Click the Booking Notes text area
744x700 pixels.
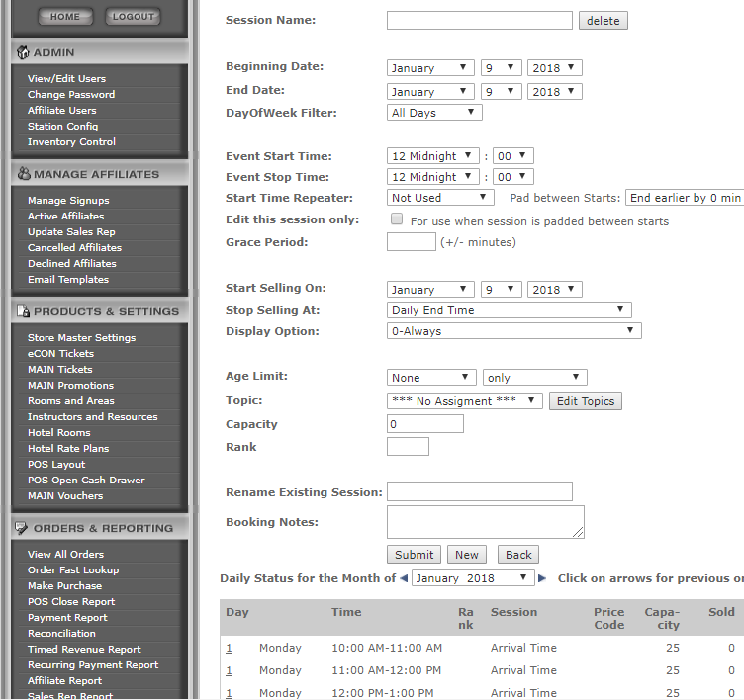click(x=486, y=522)
